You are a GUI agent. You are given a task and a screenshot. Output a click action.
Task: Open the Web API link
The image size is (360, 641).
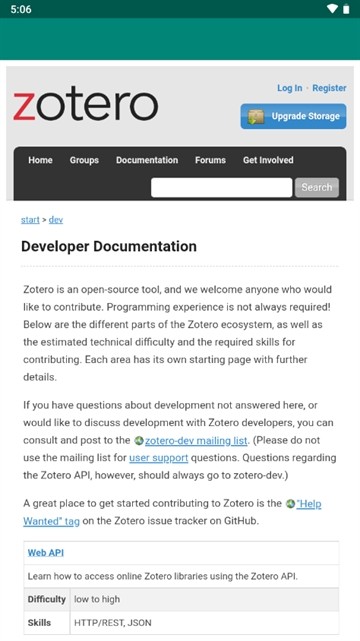click(46, 553)
